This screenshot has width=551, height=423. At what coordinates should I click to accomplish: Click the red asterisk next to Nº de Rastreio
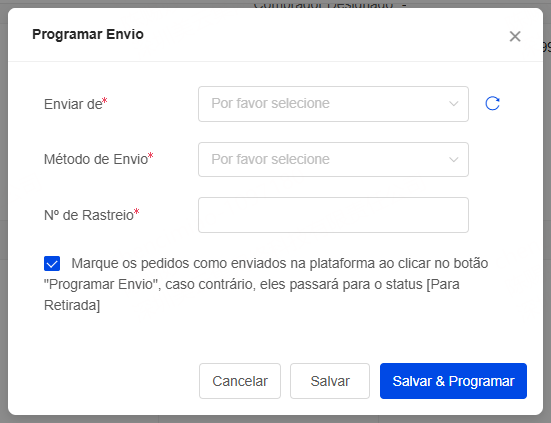pyautogui.click(x=137, y=212)
